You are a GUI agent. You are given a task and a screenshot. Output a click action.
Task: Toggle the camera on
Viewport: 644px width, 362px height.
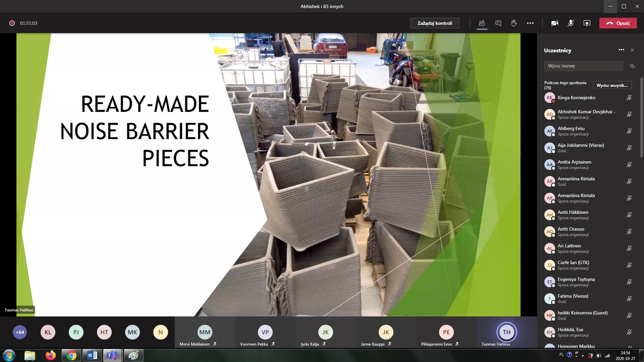coord(555,23)
